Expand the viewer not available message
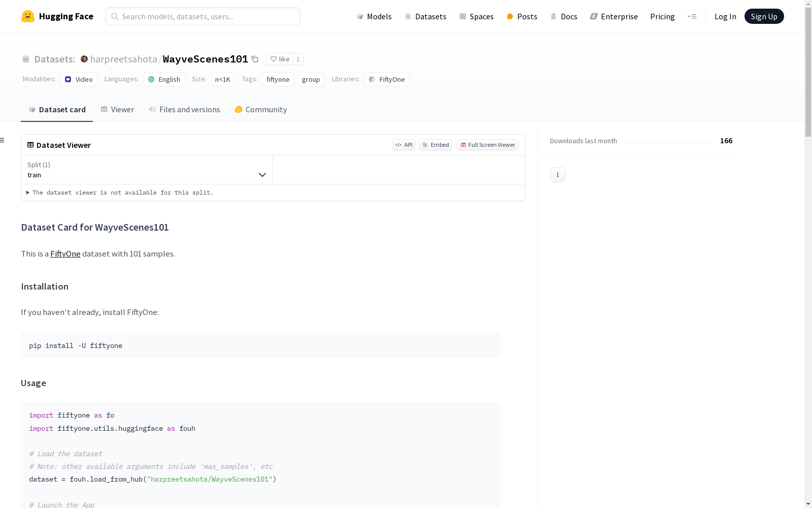Viewport: 812px width, 508px height. tap(120, 193)
